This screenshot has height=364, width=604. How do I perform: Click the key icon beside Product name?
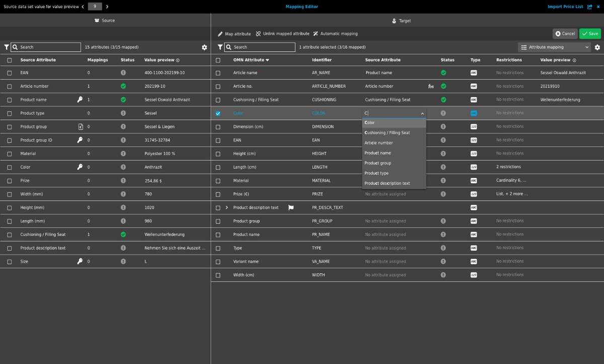tap(80, 100)
